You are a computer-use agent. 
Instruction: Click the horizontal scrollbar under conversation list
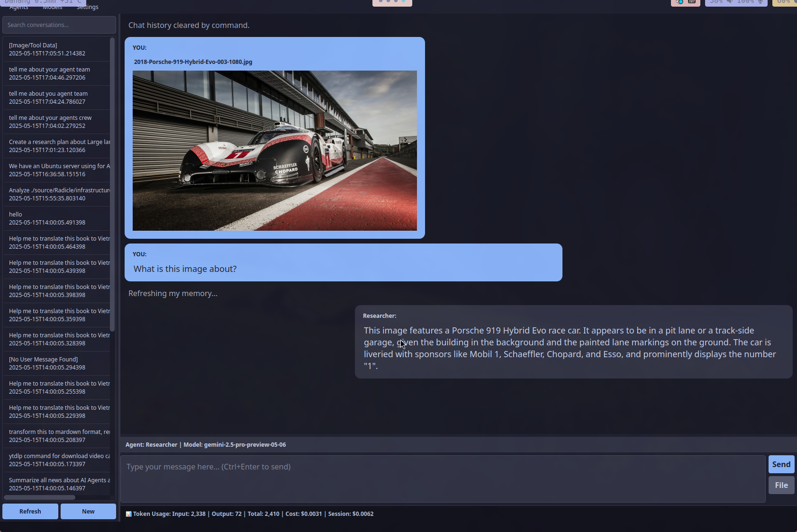(40, 497)
